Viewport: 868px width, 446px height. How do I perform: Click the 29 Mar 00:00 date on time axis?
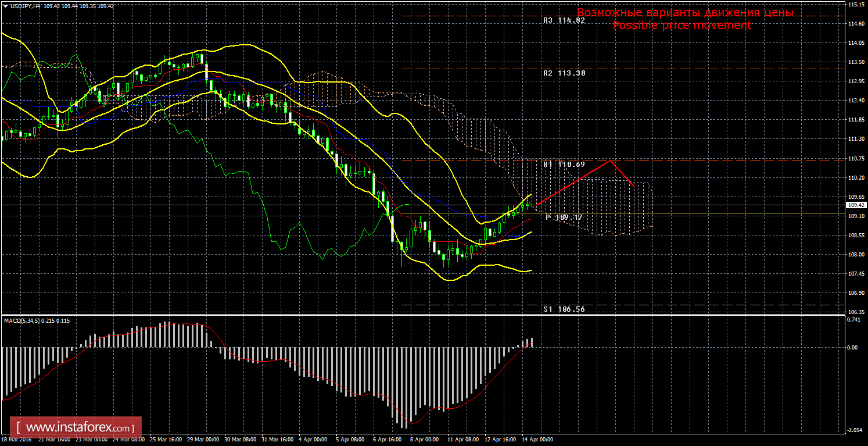(x=203, y=440)
